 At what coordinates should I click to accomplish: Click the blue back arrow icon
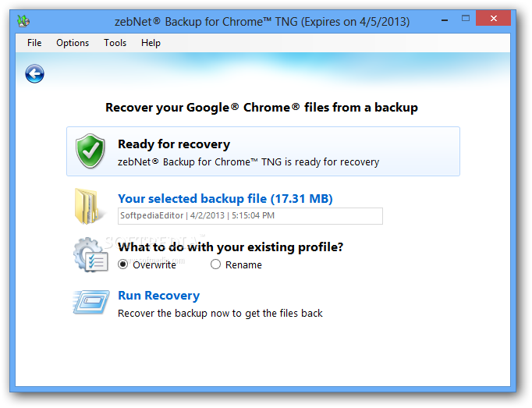pyautogui.click(x=34, y=74)
